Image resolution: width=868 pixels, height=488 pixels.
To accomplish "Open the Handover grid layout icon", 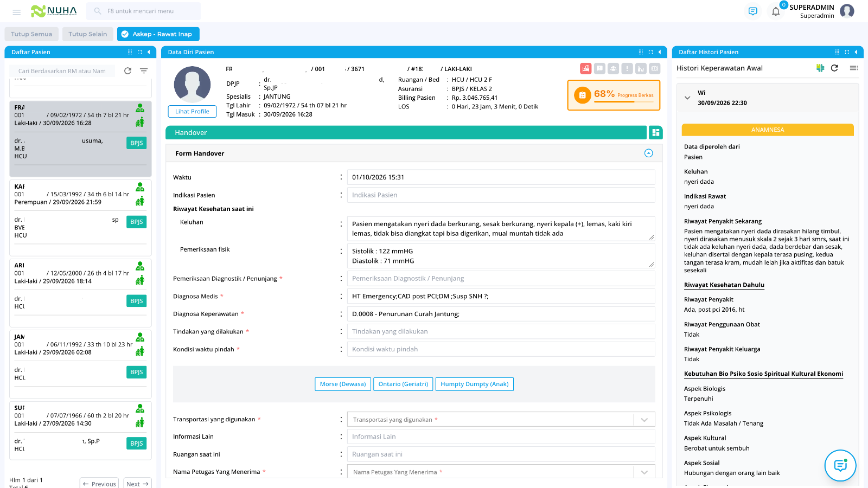I will [656, 132].
